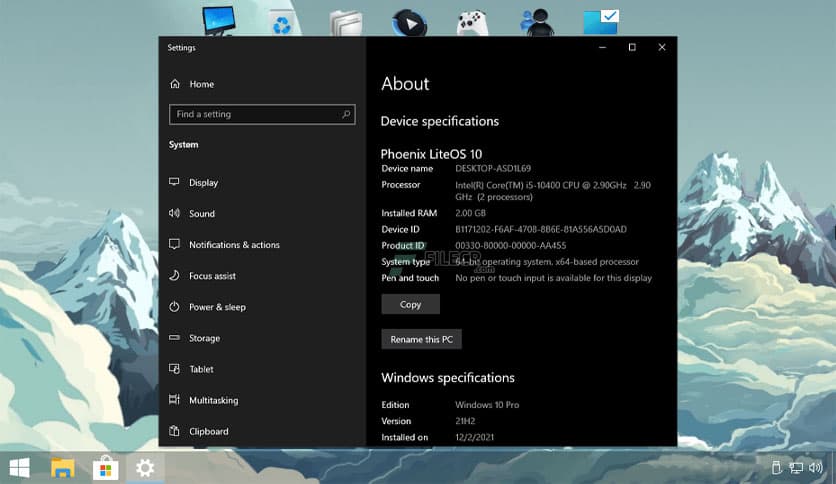
Task: Select the media player desktop icon
Action: 409,23
